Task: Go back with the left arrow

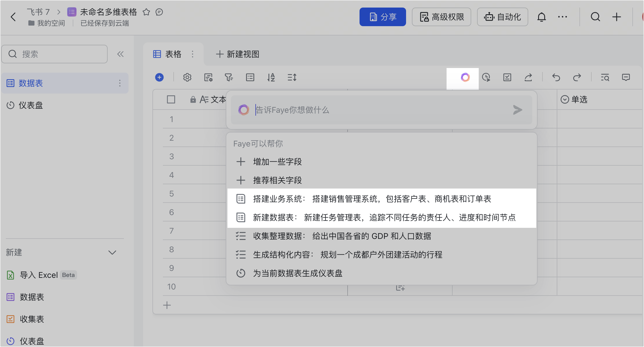Action: [x=13, y=17]
